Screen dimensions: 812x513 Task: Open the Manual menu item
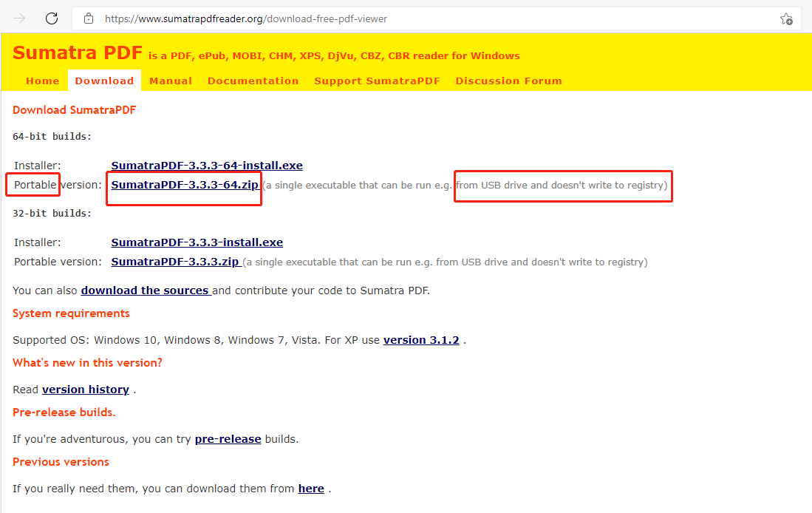pos(171,81)
